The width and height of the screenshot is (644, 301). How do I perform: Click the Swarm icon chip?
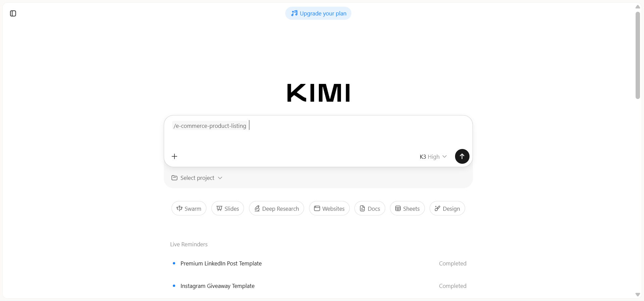click(x=180, y=208)
